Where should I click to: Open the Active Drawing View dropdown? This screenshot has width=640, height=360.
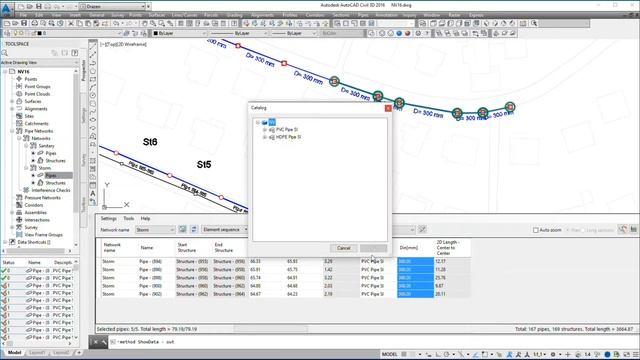point(40,62)
